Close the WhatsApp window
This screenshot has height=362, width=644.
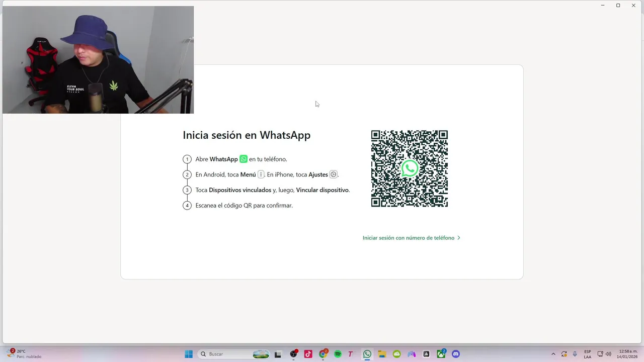[x=633, y=5]
